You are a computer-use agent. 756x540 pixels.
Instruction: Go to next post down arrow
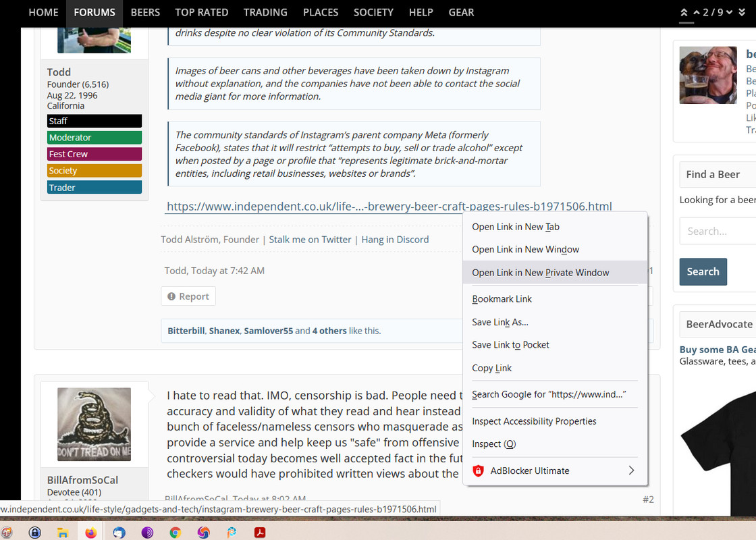(x=729, y=13)
